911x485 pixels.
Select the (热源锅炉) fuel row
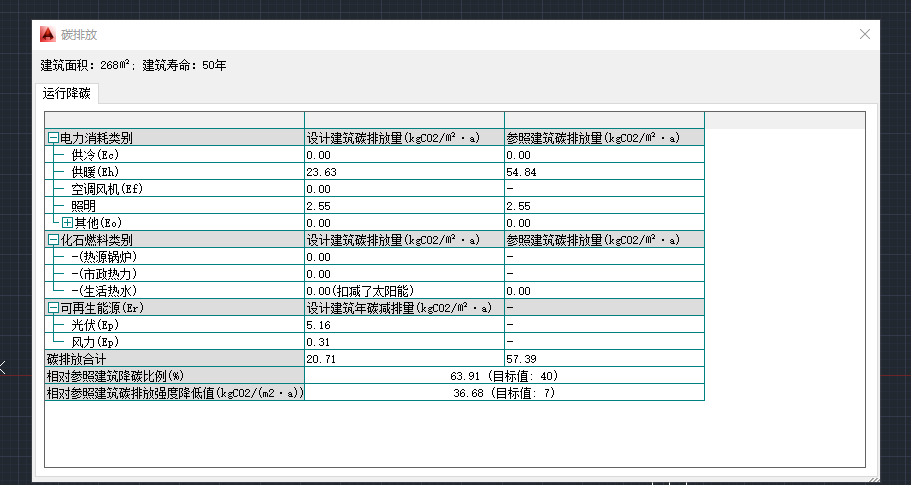pos(103,257)
